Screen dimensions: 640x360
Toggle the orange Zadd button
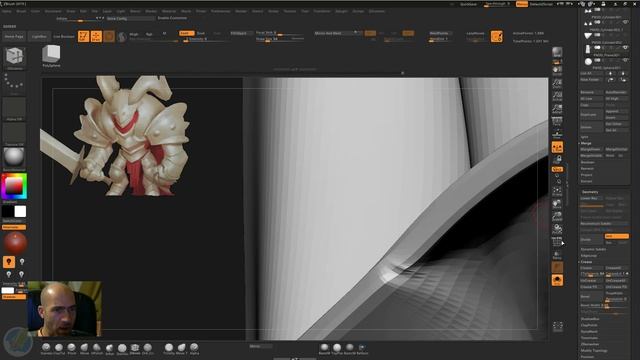pyautogui.click(x=186, y=33)
